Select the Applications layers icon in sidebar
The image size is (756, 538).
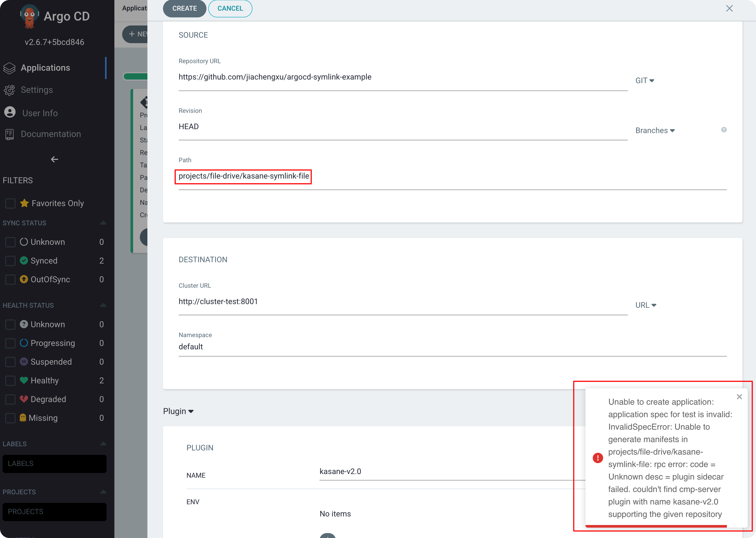(x=10, y=68)
